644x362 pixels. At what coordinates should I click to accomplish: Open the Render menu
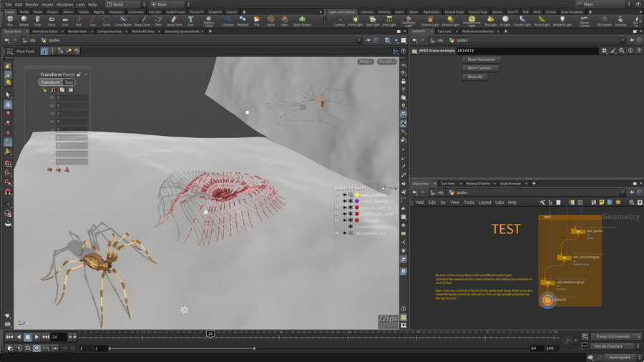[x=31, y=4]
